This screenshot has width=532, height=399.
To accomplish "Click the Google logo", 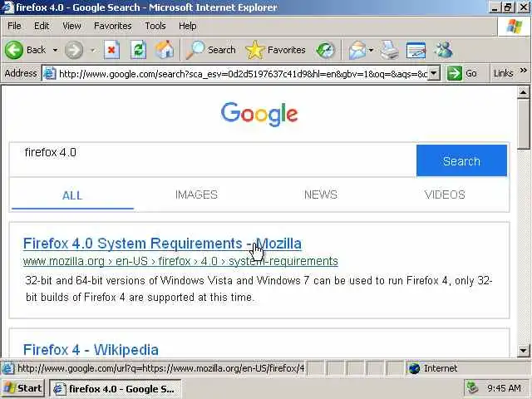I will tap(259, 114).
